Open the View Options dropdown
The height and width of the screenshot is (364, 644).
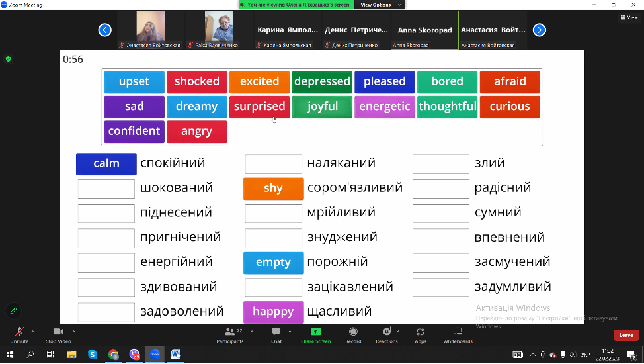pos(376,5)
